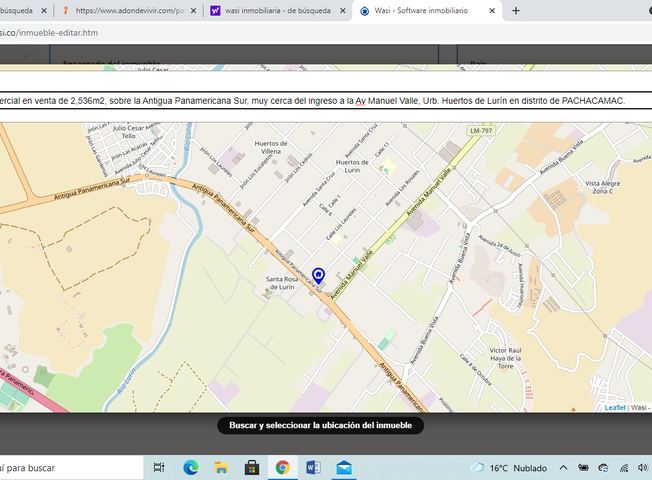Click the sync status tray icon
The width and height of the screenshot is (652, 480).
(603, 468)
